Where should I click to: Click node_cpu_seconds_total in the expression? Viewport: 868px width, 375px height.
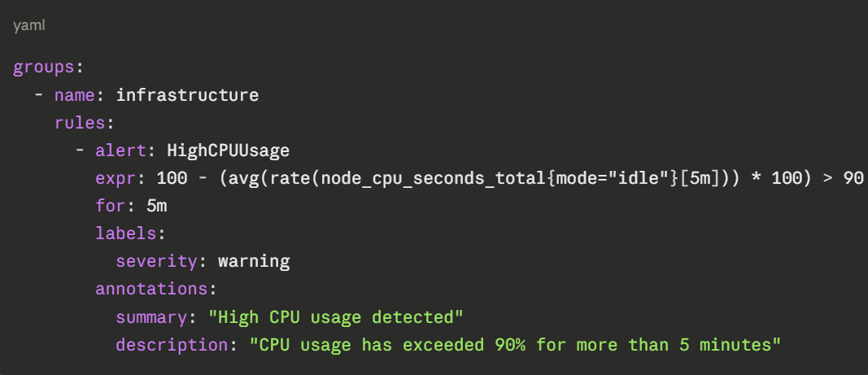coord(433,178)
